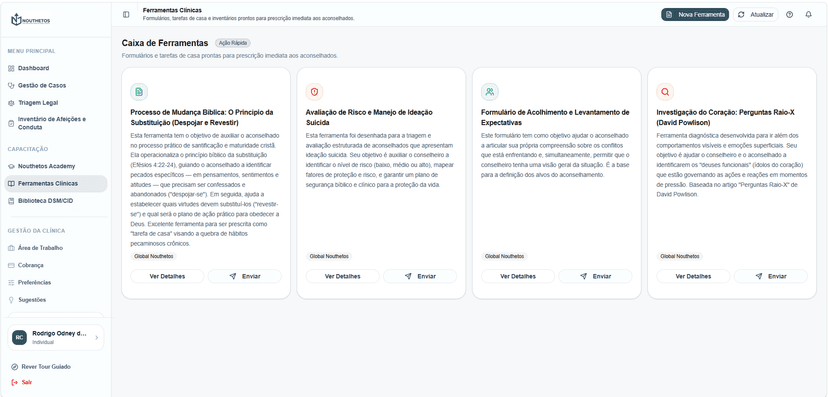The image size is (828, 397).
Task: Click the Dashboard grid icon
Action: (11, 68)
